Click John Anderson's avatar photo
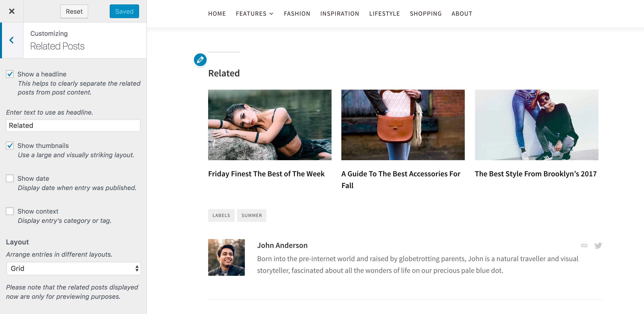 pos(226,257)
